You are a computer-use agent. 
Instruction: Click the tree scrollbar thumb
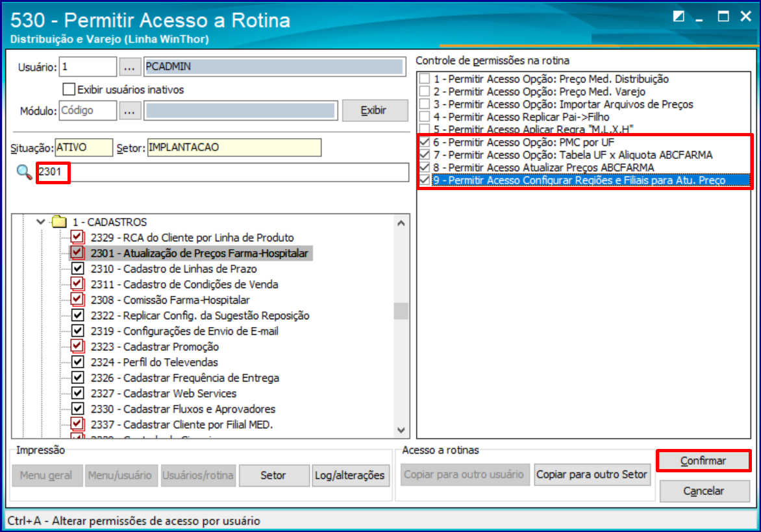coord(401,311)
